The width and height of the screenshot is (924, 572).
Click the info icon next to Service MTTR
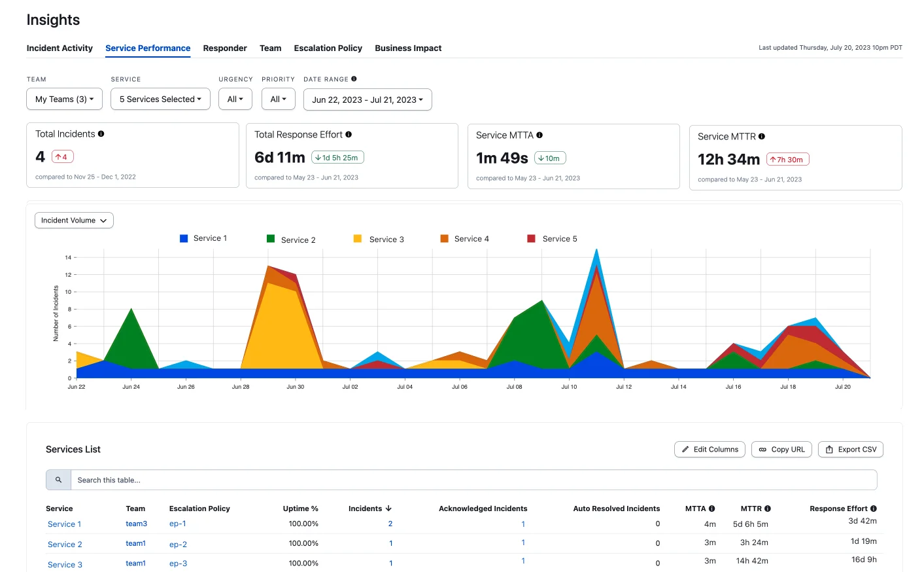[762, 136]
